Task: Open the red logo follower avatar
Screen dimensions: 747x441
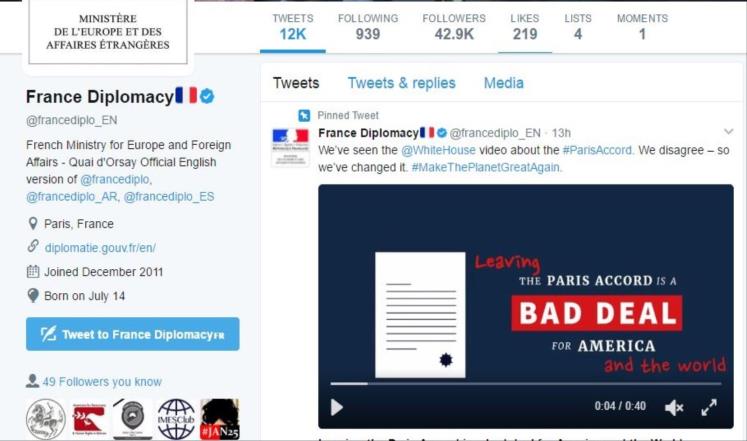Action: (89, 419)
